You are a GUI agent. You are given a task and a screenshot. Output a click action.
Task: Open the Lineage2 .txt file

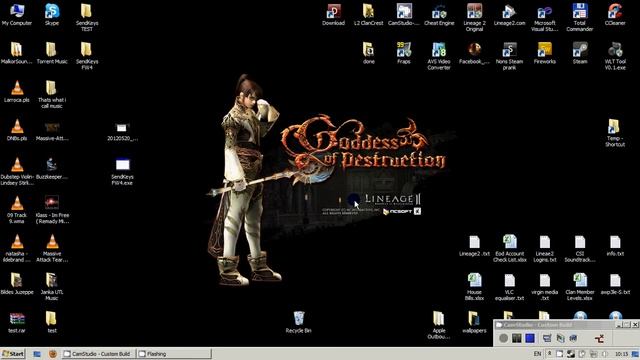click(474, 245)
